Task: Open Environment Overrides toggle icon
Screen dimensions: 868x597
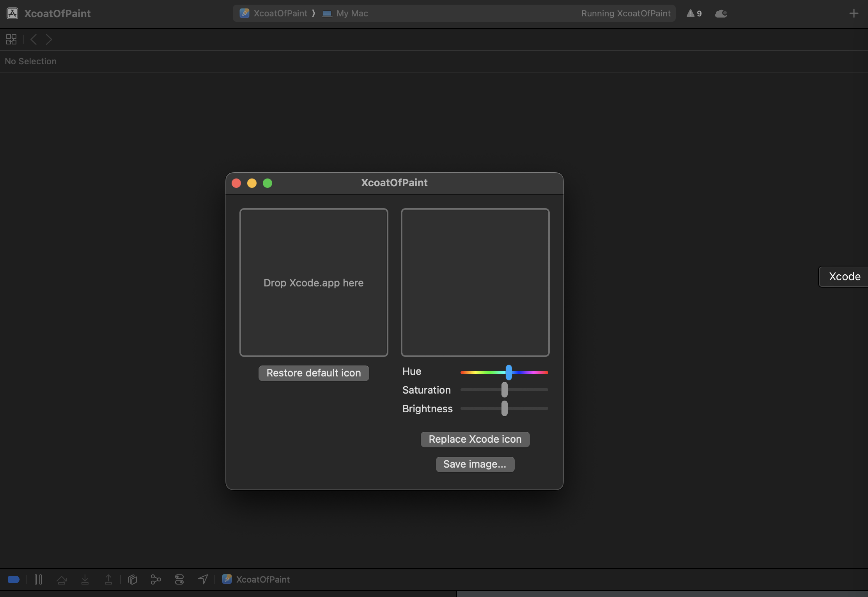Action: tap(179, 579)
